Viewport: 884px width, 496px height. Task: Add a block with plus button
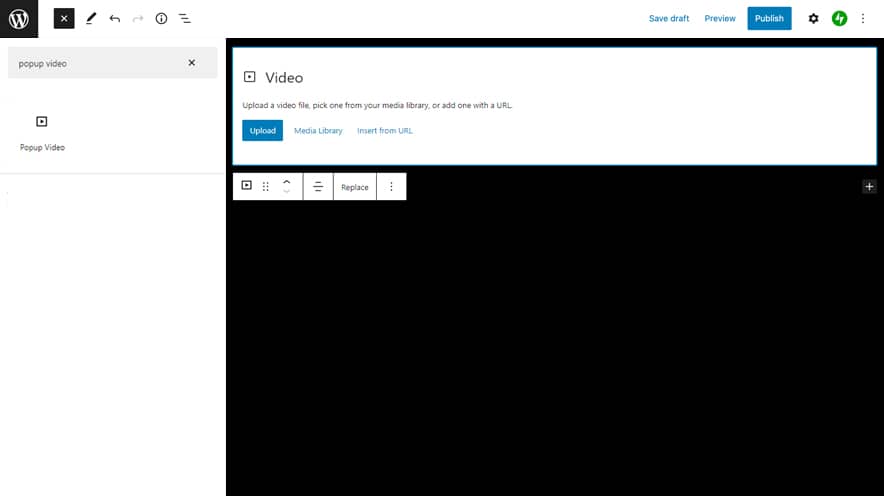869,187
